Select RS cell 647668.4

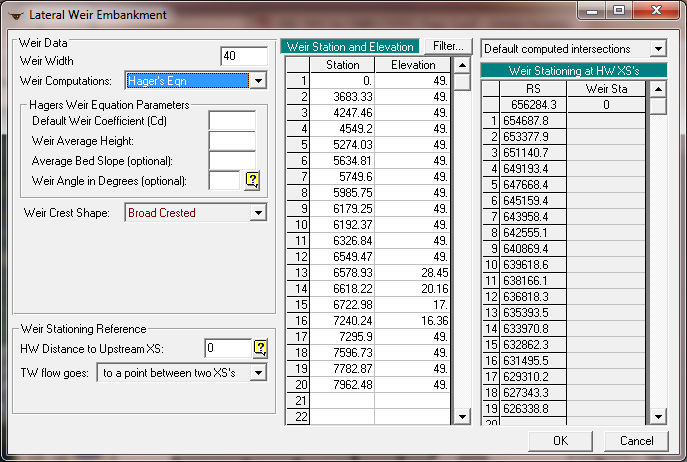pos(533,185)
